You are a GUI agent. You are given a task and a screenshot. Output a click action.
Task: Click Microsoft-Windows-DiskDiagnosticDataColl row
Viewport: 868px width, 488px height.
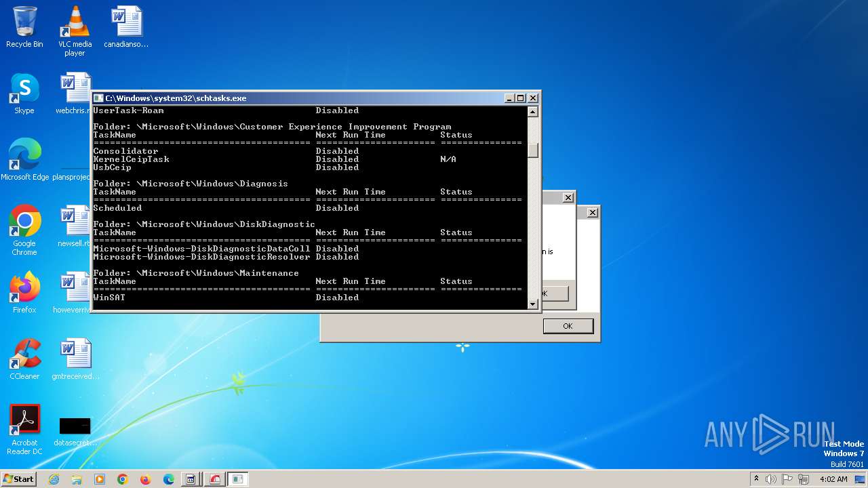pos(226,249)
